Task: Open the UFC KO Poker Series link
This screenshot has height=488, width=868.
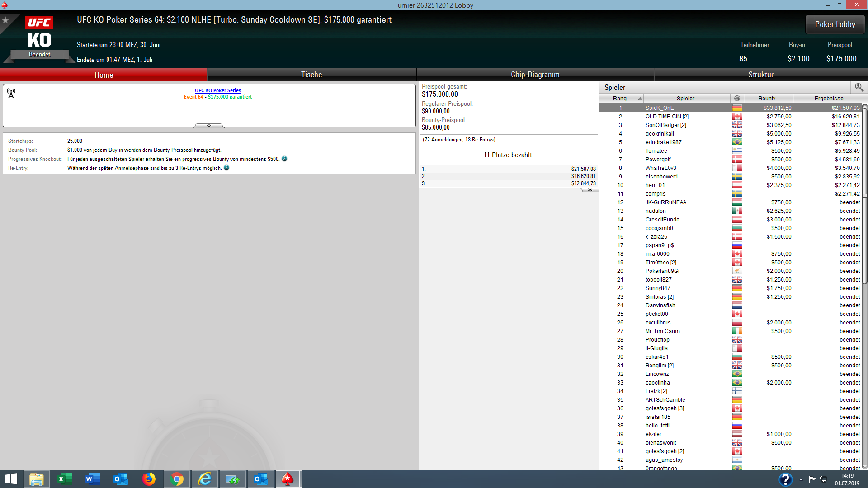Action: 217,90
